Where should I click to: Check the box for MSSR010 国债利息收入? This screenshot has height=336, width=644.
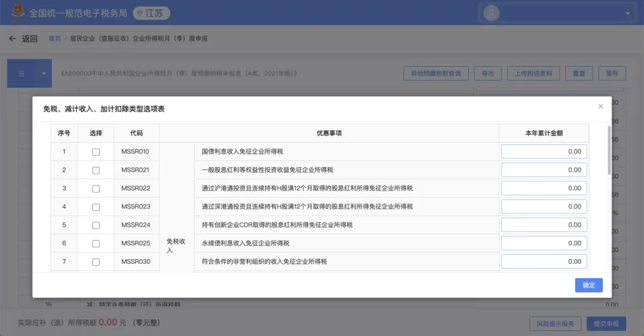pos(96,152)
